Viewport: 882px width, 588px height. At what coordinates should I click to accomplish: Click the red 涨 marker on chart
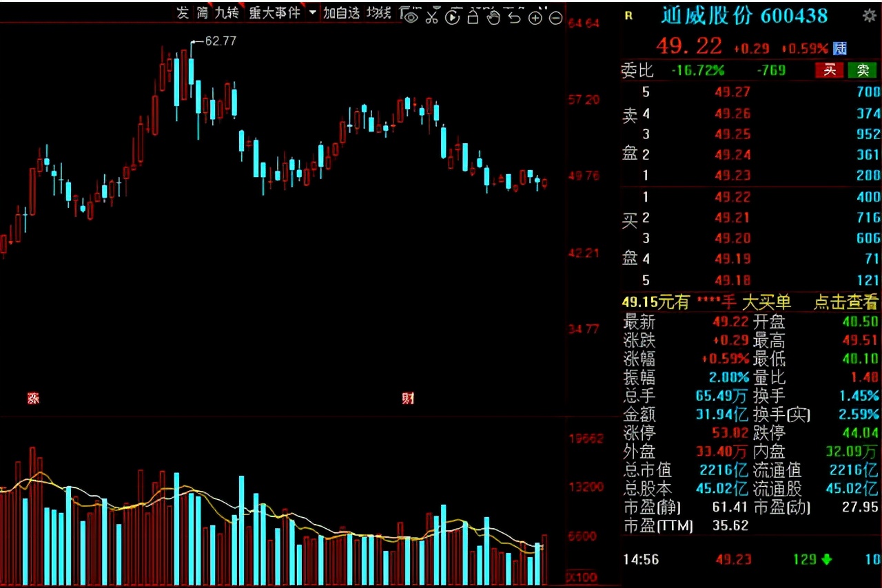33,398
